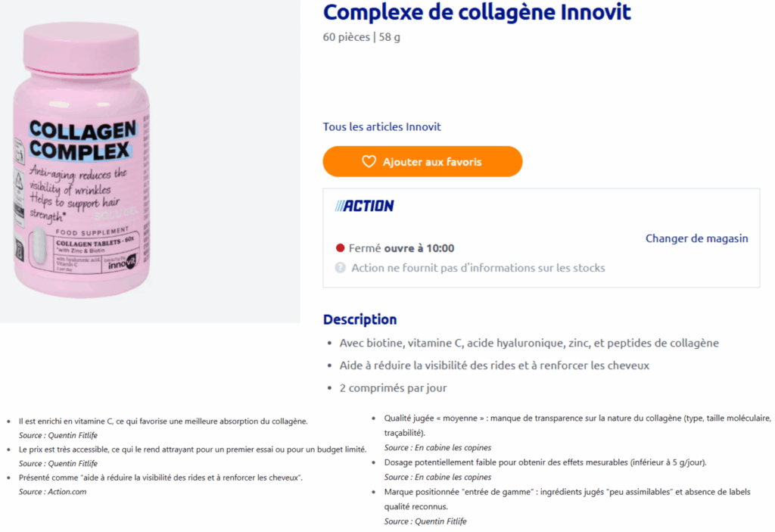Viewport: 775px width, 532px height.
Task: Click the store availability panel
Action: 541,238
